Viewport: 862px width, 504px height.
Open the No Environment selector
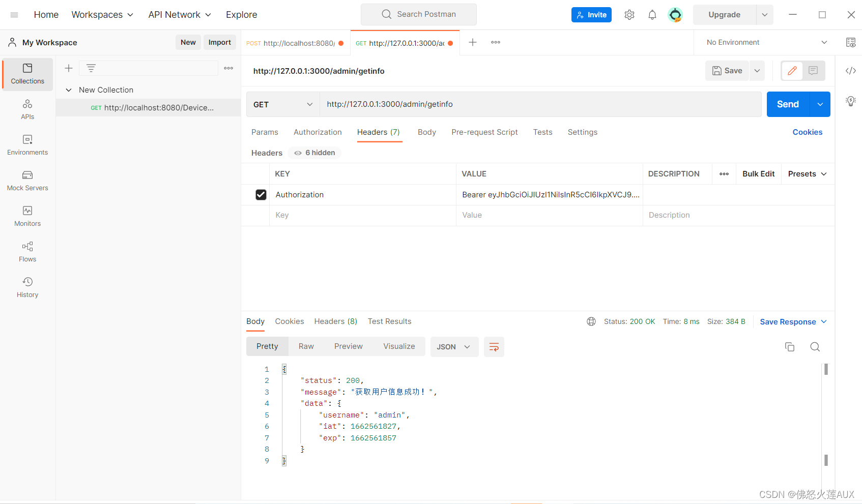tap(767, 42)
